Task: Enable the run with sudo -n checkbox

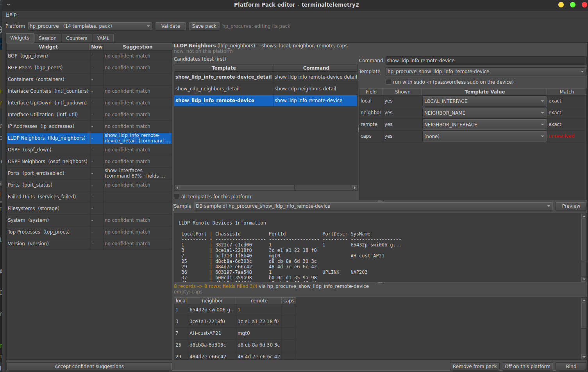Action: [388, 82]
